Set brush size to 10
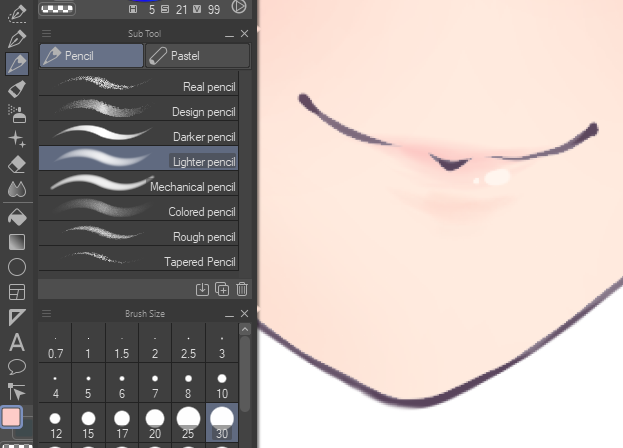Image resolution: width=623 pixels, height=448 pixels. point(222,383)
